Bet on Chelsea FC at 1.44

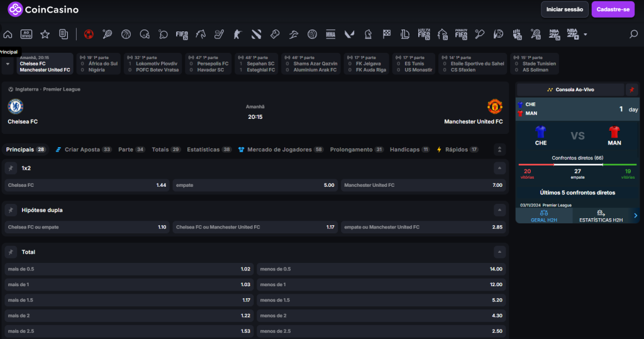coord(87,186)
